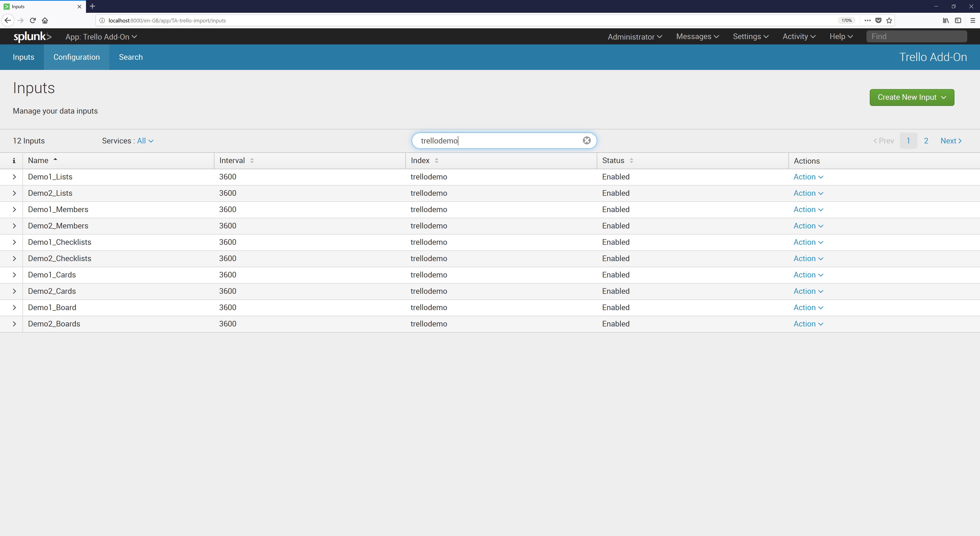Image resolution: width=980 pixels, height=536 pixels.
Task: Clear the trellodemo filter with X icon
Action: click(x=587, y=140)
